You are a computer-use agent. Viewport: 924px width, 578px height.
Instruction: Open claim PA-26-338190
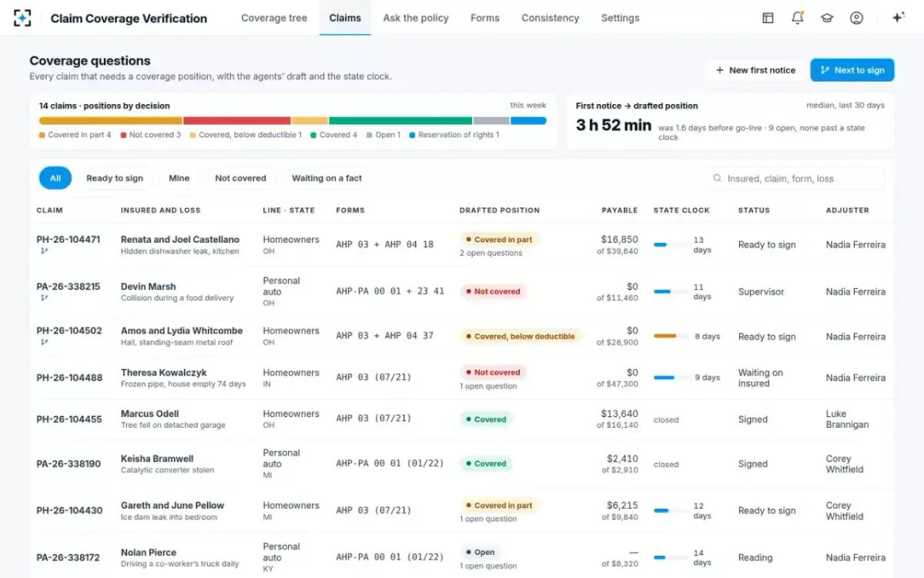point(69,464)
